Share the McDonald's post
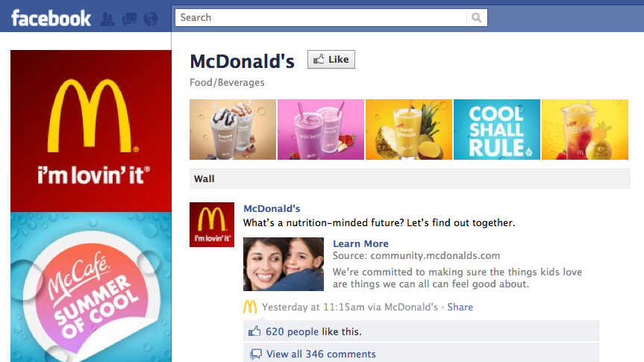This screenshot has height=362, width=644. 460,307
